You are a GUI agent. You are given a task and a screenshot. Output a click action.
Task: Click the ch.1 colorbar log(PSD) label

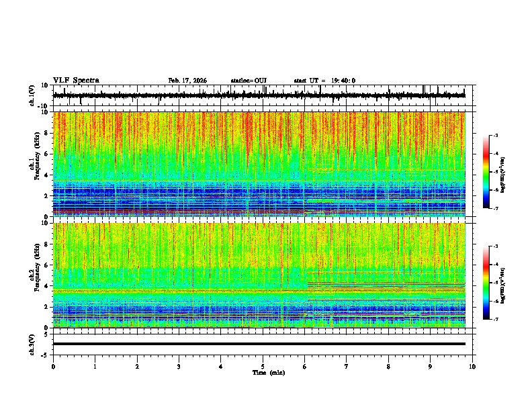[x=503, y=175]
